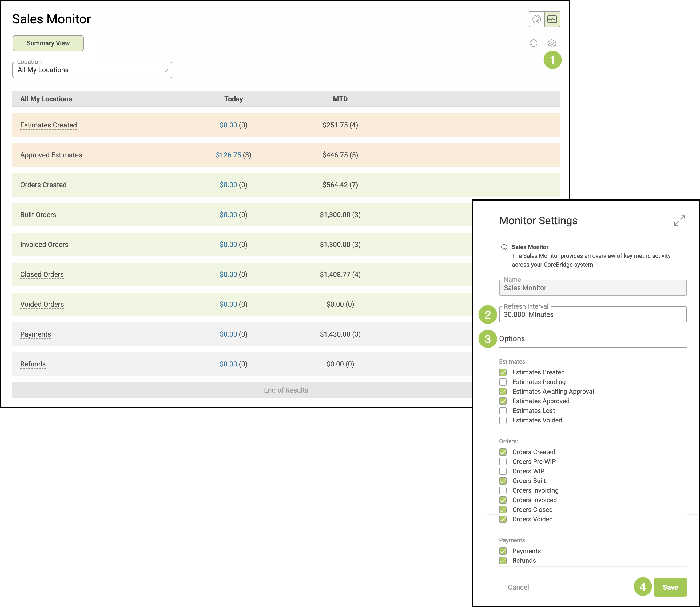Open the Location dropdown
Screen dimensions: 700x607
click(x=92, y=70)
